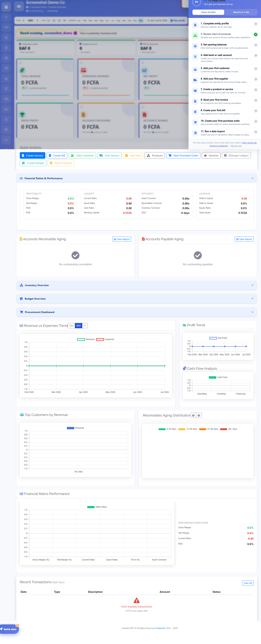Open the arrow for Send your first invoice
Image resolution: width=261 pixels, height=644 pixels.
click(x=256, y=100)
